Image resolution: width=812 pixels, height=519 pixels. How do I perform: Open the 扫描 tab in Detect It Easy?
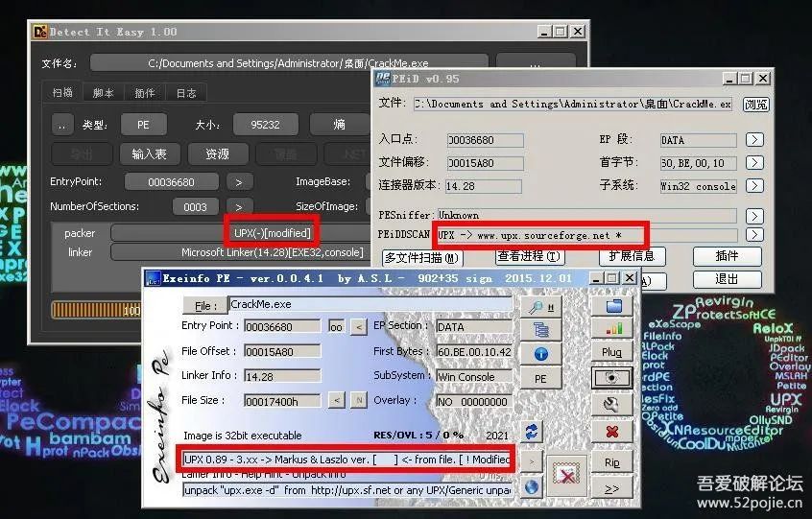pos(62,93)
